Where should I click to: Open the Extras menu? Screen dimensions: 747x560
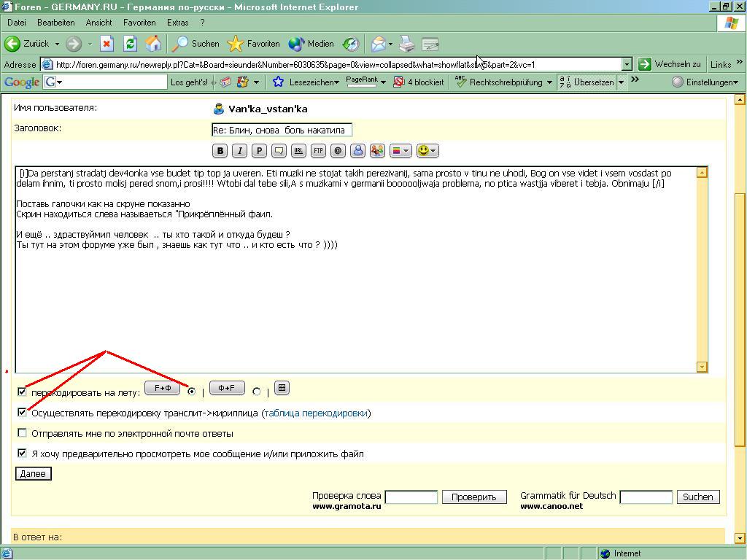click(x=178, y=23)
